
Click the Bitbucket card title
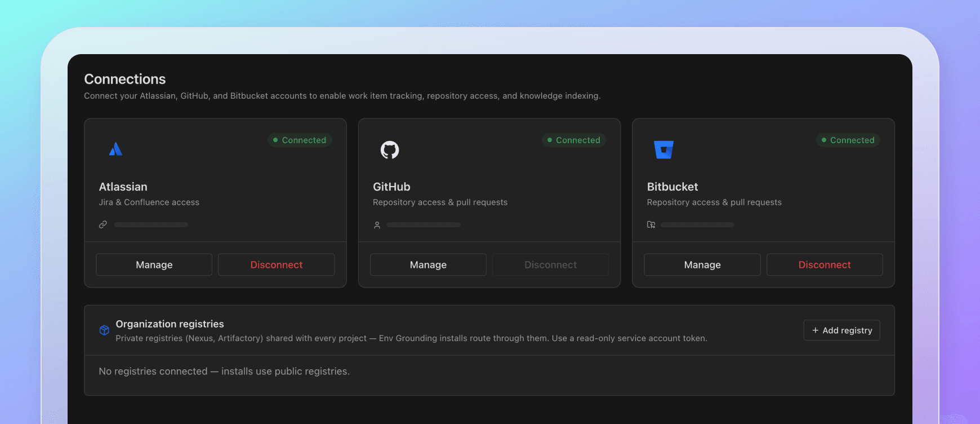tap(672, 187)
